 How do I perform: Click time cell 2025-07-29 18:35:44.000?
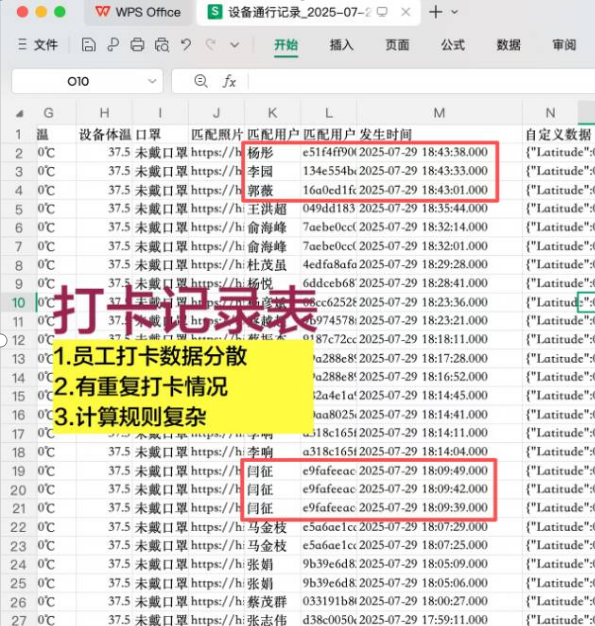(x=439, y=208)
